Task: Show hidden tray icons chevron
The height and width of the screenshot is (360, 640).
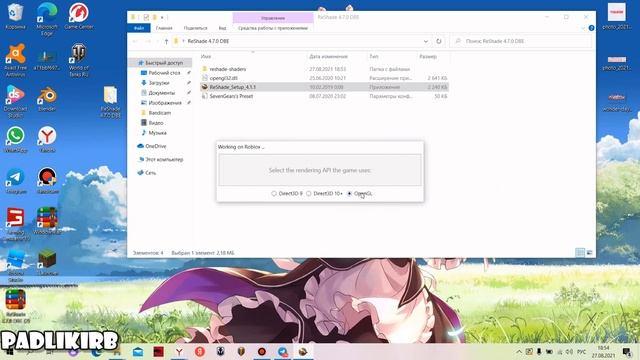Action: tap(519, 351)
